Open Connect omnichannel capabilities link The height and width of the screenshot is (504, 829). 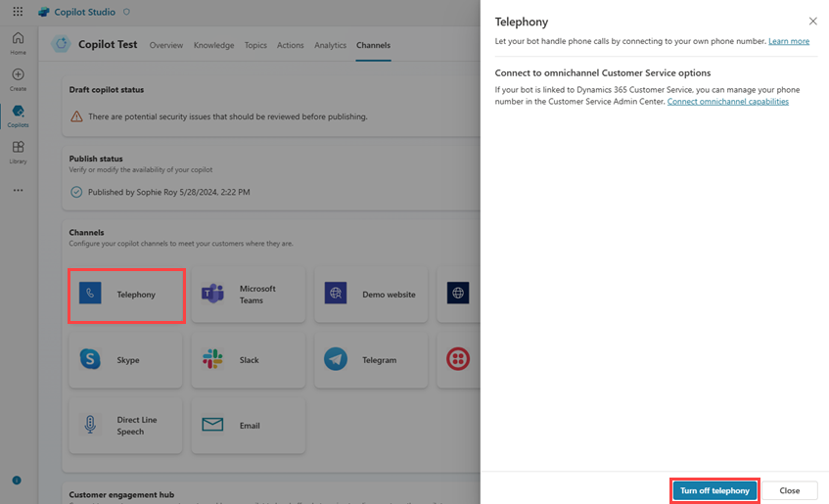[x=727, y=102]
